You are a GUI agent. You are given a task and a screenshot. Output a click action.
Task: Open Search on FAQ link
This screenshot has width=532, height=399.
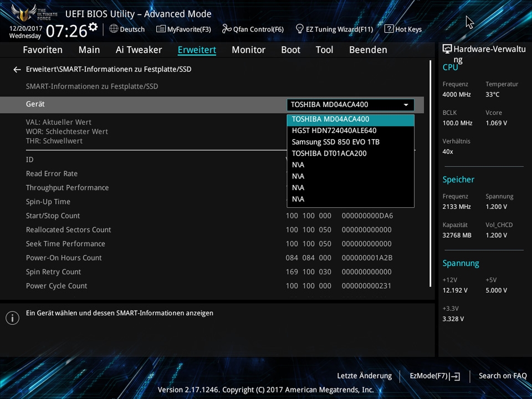pos(503,376)
